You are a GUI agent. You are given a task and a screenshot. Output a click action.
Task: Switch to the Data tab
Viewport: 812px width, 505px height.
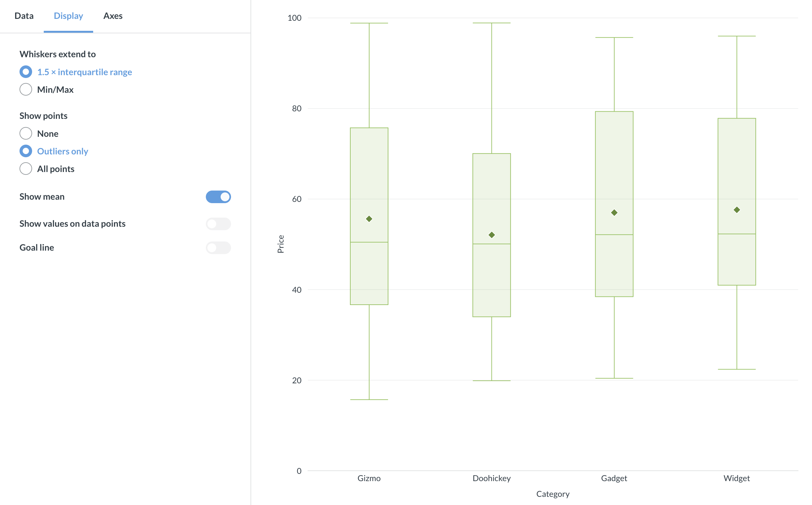24,16
